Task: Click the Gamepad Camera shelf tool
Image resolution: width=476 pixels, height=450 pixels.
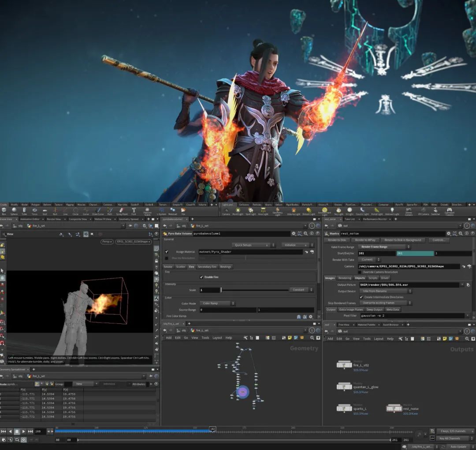Action: [449, 211]
